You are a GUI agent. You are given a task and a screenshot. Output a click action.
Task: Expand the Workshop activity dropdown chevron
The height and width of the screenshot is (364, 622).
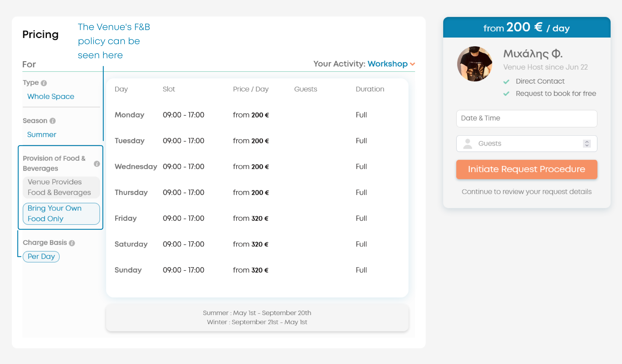412,64
